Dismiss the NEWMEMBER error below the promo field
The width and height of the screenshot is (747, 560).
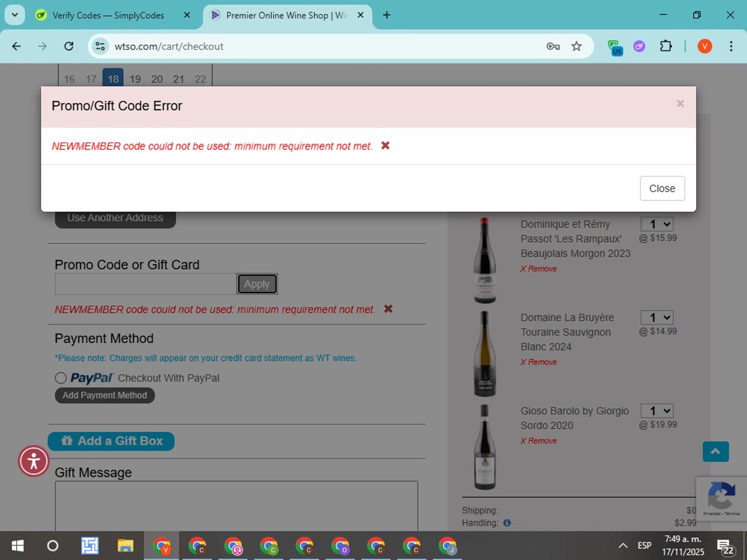388,309
